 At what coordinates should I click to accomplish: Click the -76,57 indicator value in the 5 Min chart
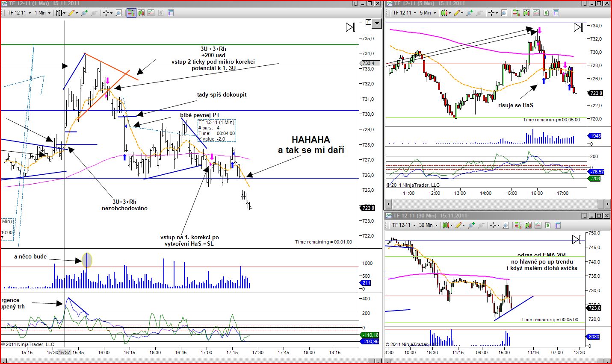click(597, 172)
